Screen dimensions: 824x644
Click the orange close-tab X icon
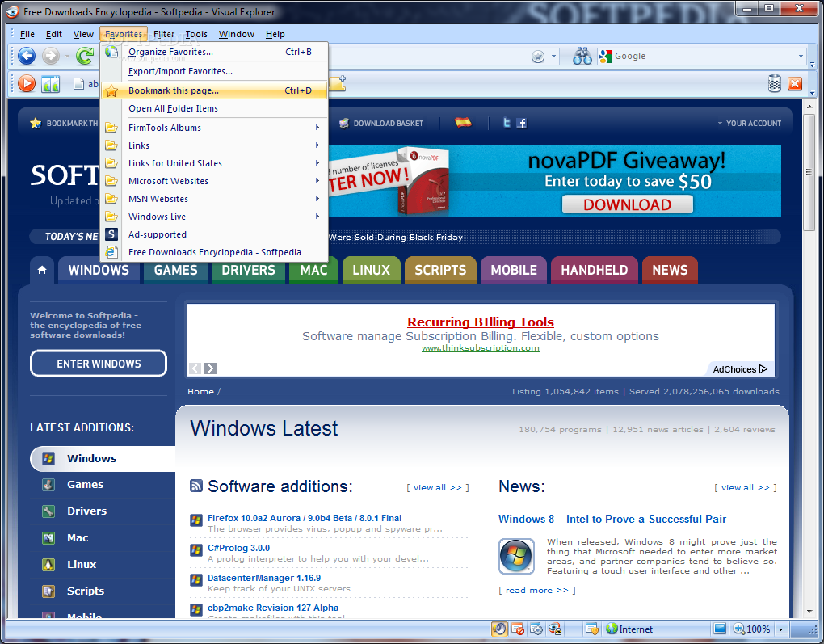click(x=795, y=83)
